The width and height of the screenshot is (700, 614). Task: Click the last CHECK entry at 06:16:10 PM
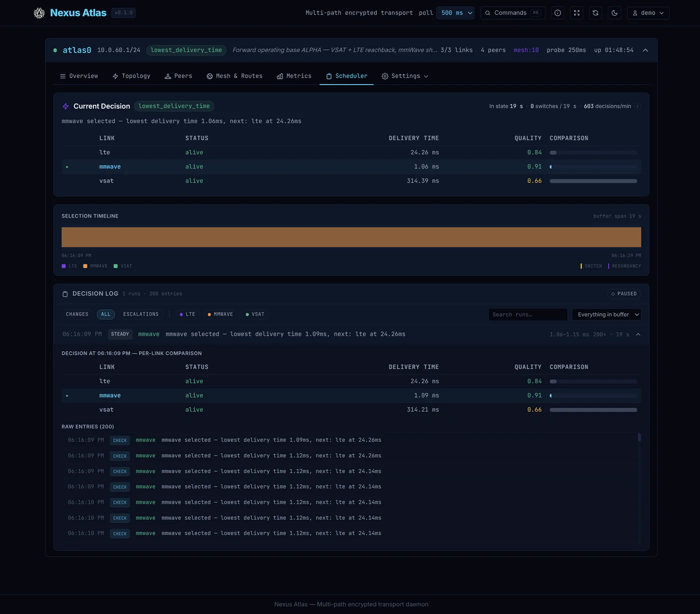tap(351, 533)
